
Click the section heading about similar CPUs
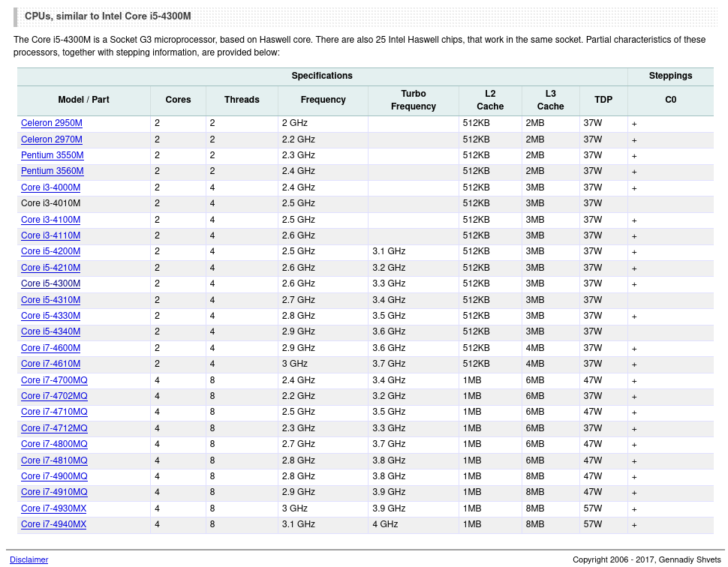click(x=108, y=16)
